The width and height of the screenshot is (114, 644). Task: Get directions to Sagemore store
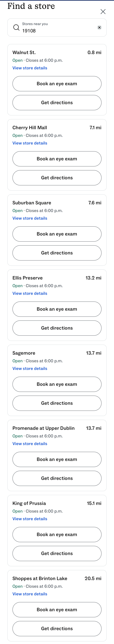pos(57,403)
